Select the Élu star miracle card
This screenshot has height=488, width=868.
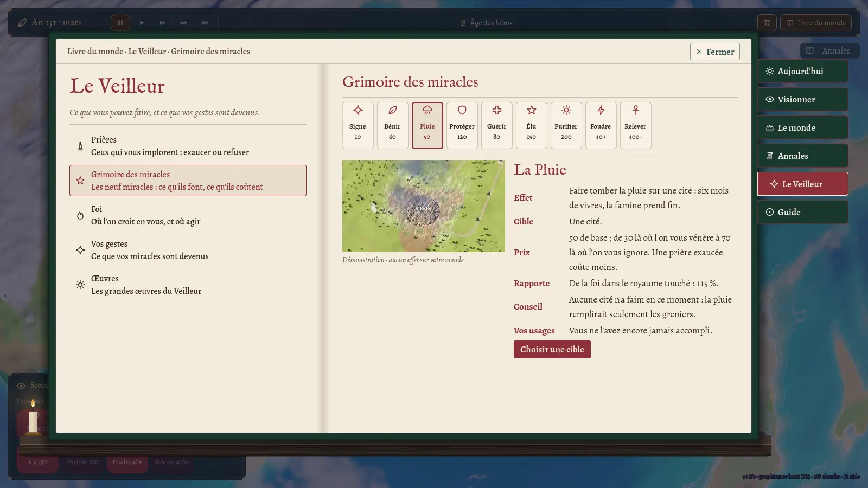(x=532, y=125)
